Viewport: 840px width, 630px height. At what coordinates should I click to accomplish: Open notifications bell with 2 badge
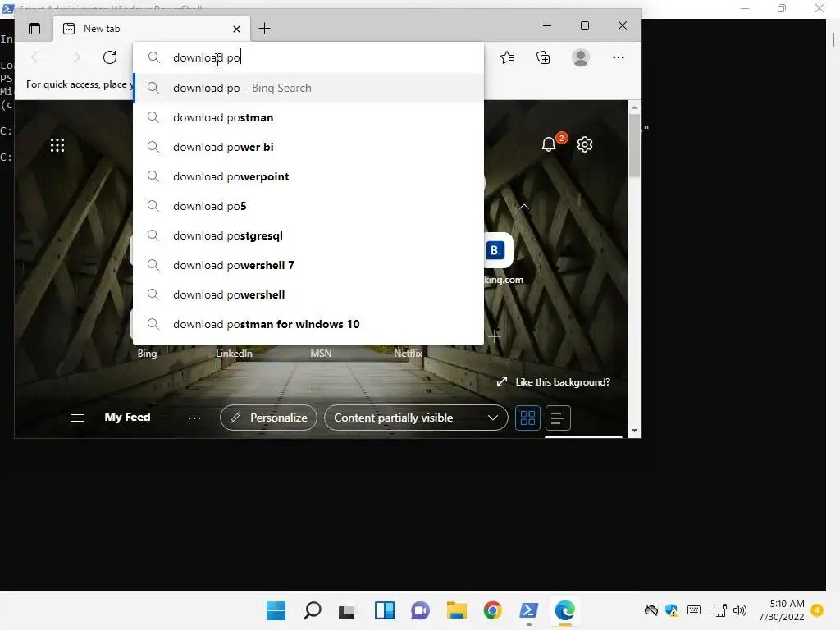(x=549, y=144)
